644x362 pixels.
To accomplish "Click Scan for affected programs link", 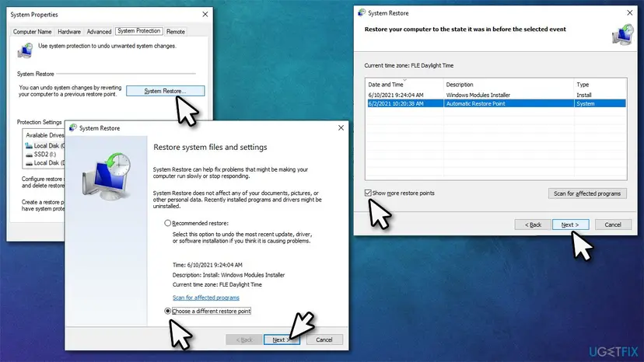I will coord(206,298).
